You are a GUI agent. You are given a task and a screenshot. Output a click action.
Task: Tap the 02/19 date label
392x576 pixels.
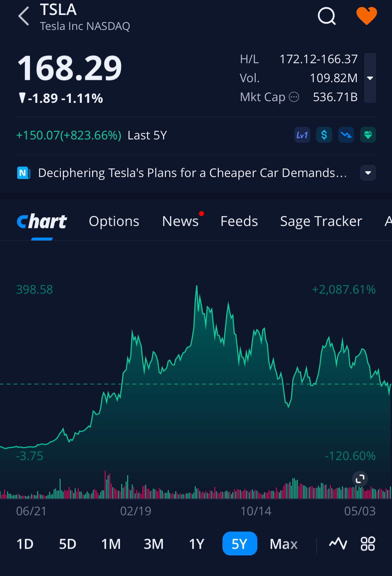coord(136,511)
